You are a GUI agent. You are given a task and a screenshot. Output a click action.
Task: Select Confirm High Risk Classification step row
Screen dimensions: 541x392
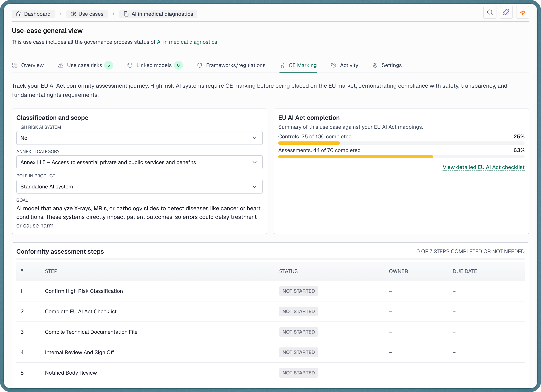click(84, 291)
